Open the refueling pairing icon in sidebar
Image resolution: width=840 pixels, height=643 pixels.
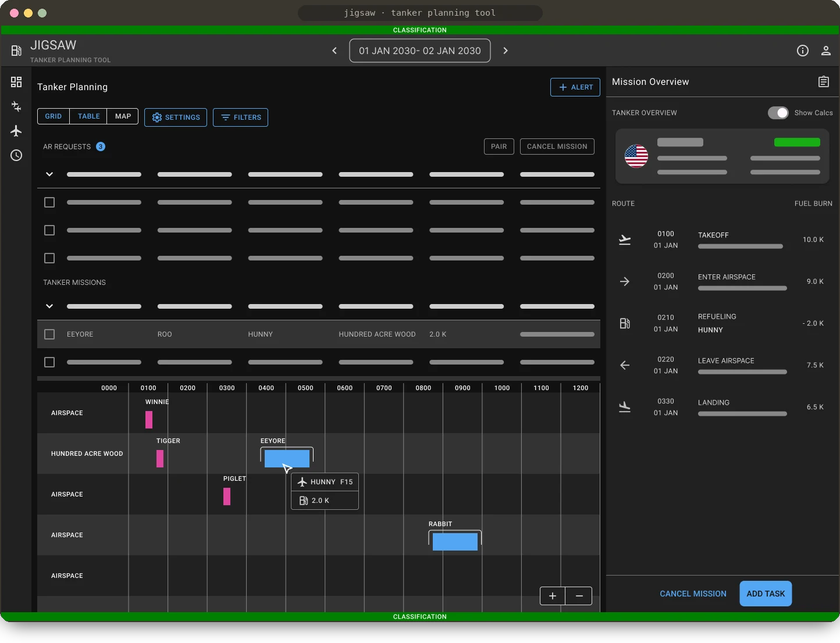[16, 106]
